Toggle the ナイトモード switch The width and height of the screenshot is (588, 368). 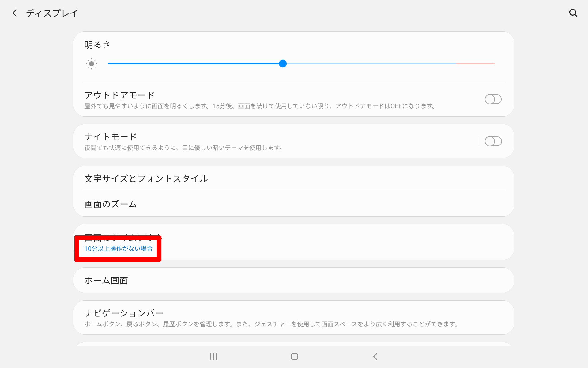click(493, 141)
